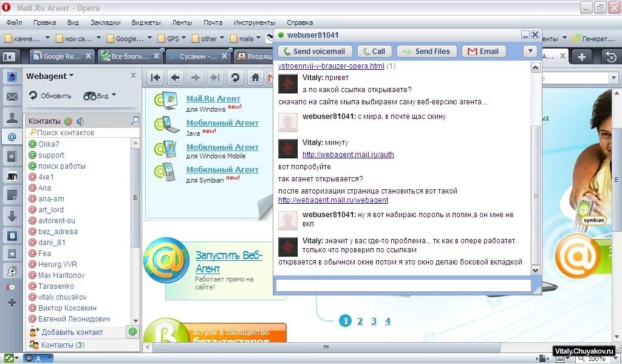622x364 pixels.
Task: Click Send Files in chat window
Action: (426, 52)
